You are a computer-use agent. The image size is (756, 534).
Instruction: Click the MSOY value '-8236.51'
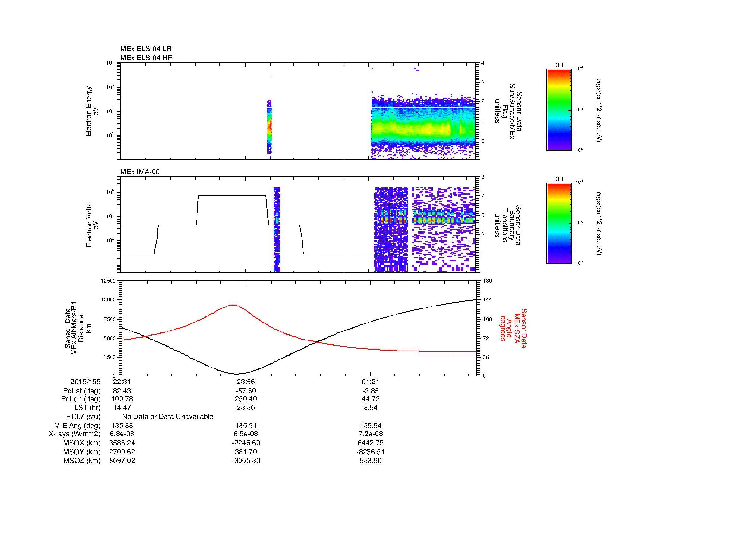[x=371, y=452]
